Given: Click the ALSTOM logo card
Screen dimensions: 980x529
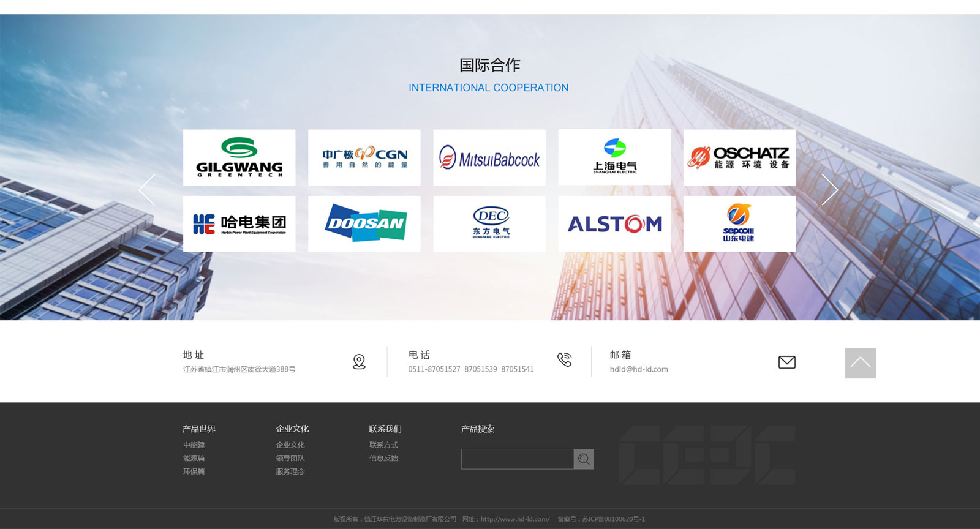Looking at the screenshot, I should pos(614,224).
